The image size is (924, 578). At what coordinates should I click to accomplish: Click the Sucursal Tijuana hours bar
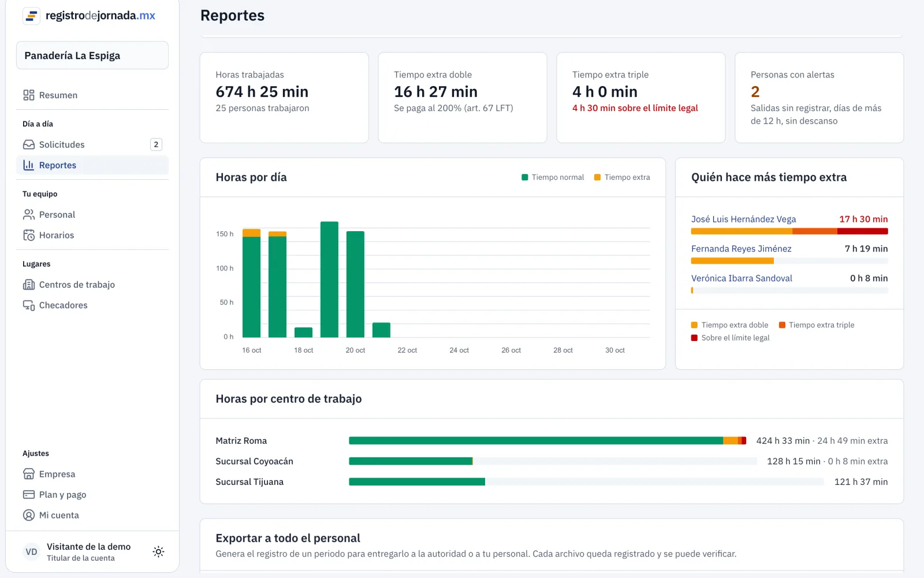[x=586, y=482]
